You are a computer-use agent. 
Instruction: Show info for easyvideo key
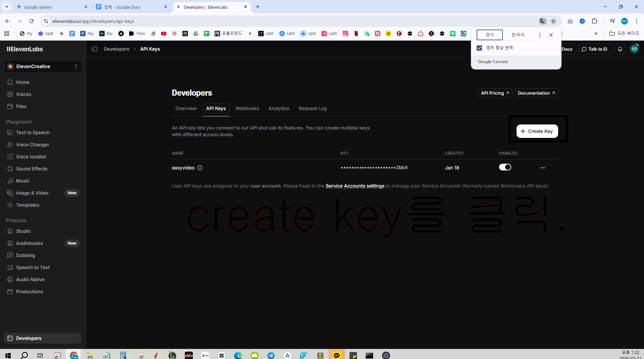point(200,168)
